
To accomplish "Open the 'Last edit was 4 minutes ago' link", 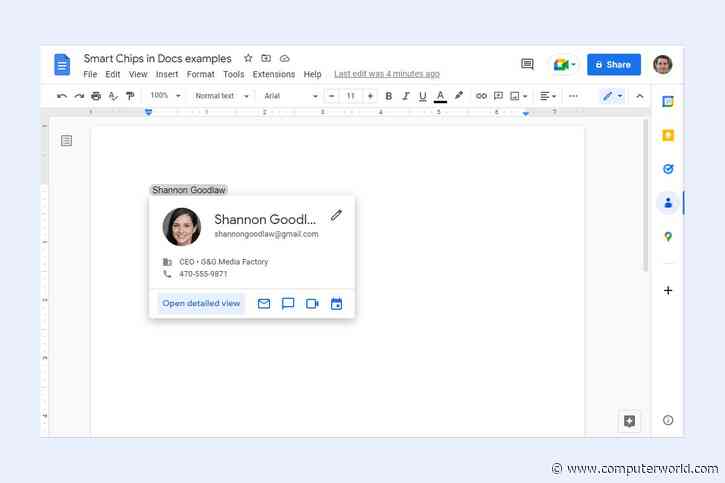I will [x=387, y=74].
